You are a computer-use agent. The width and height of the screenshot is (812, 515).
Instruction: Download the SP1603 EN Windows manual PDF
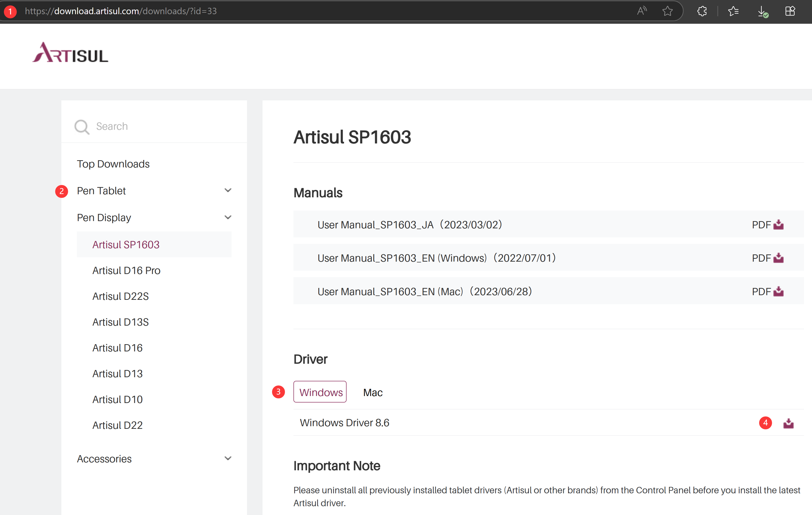[x=778, y=258]
